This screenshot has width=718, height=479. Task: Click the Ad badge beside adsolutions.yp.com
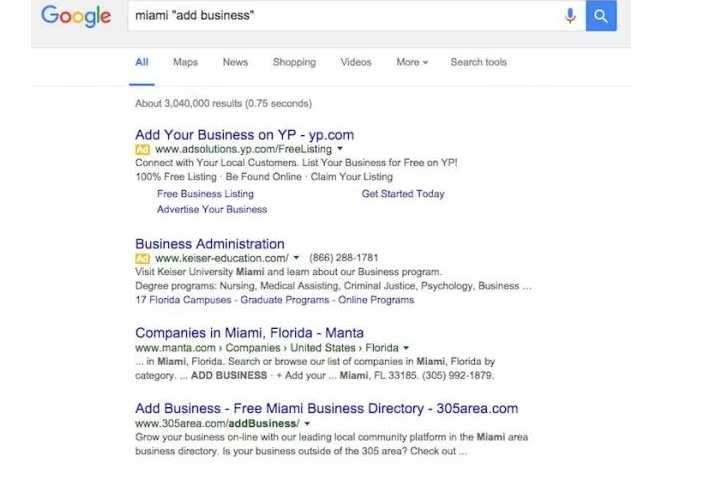tap(142, 149)
